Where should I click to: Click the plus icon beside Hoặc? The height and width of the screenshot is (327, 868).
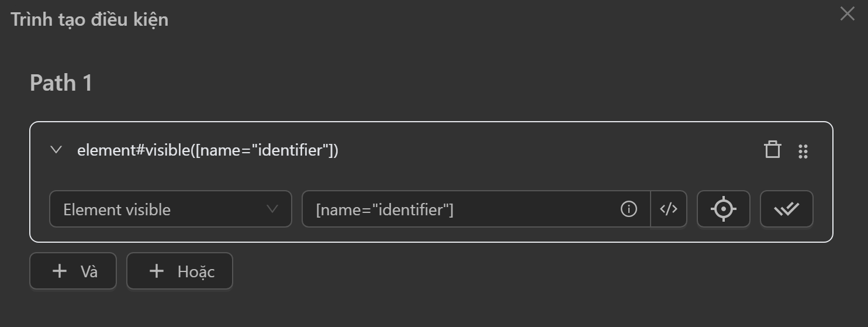(x=156, y=271)
